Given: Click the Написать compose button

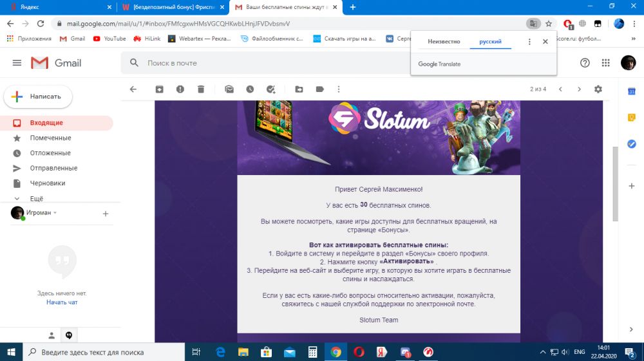Looking at the screenshot, I should pyautogui.click(x=38, y=97).
